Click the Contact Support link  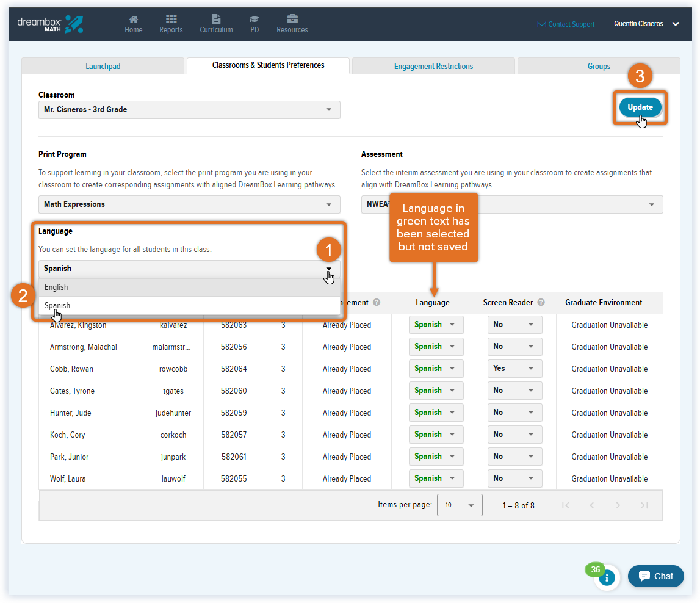571,24
